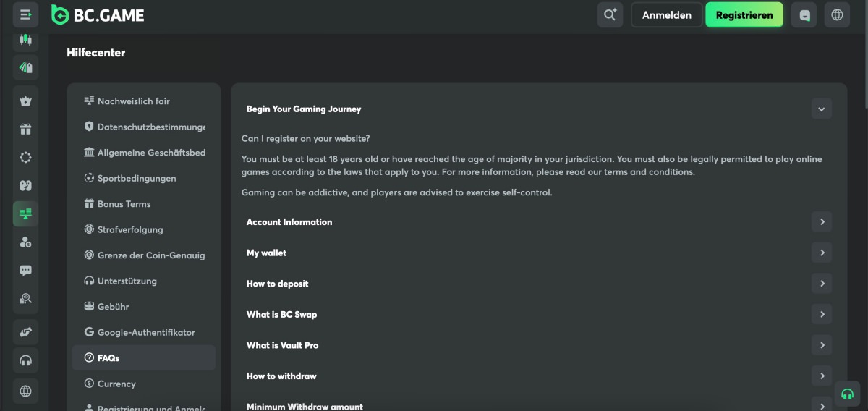This screenshot has width=868, height=411.
Task: Open the chat bubble icon in header
Action: 804,14
